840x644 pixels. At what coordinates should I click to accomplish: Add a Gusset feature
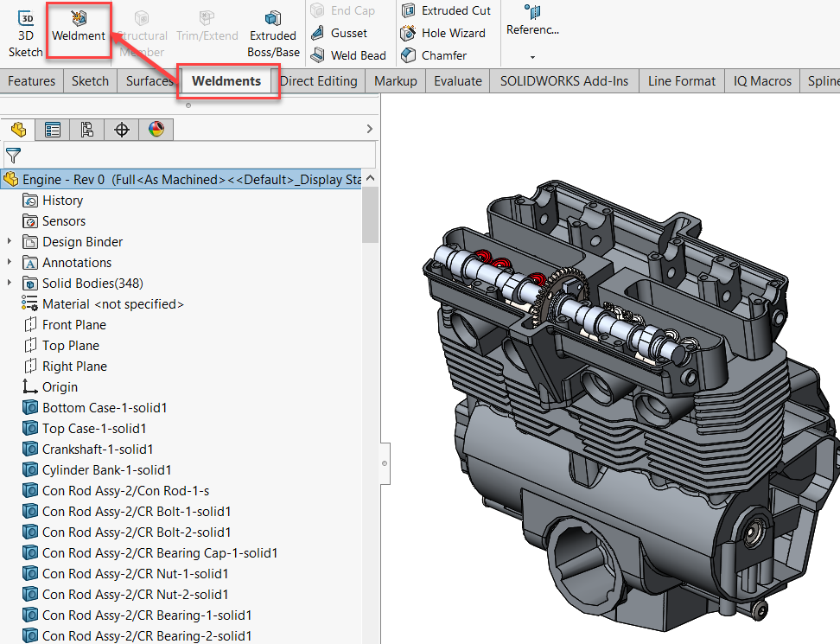coord(340,33)
